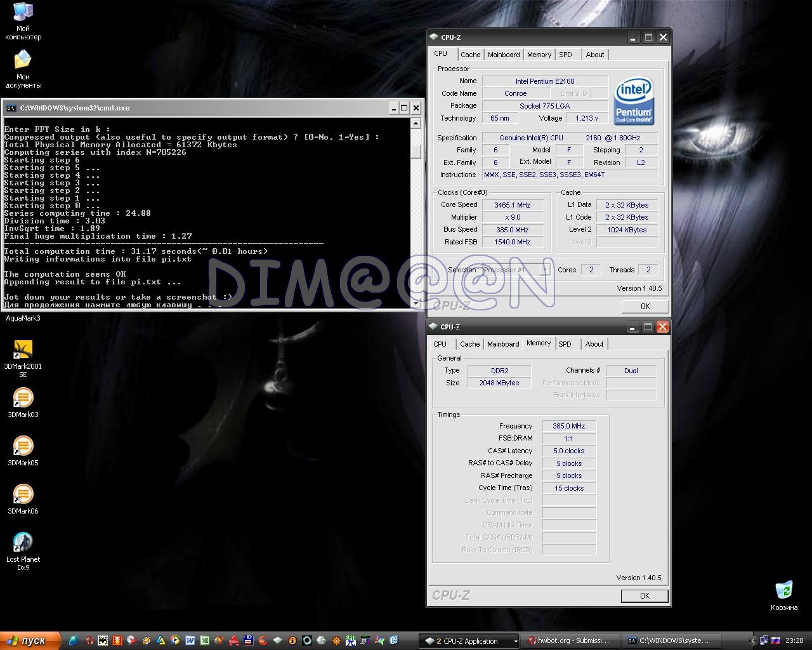Select the 3DMark2001 SE desktop shortcut
This screenshot has width=812, height=650.
23,359
